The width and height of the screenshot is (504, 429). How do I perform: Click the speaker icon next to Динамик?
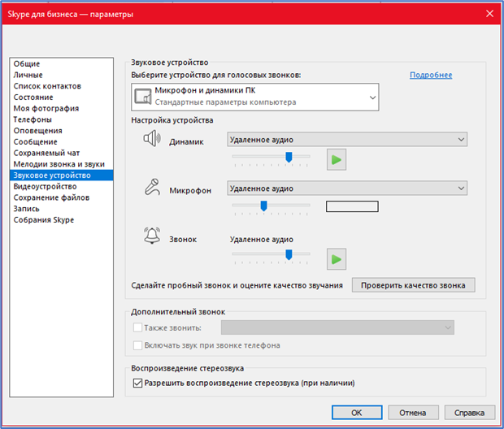coord(152,138)
